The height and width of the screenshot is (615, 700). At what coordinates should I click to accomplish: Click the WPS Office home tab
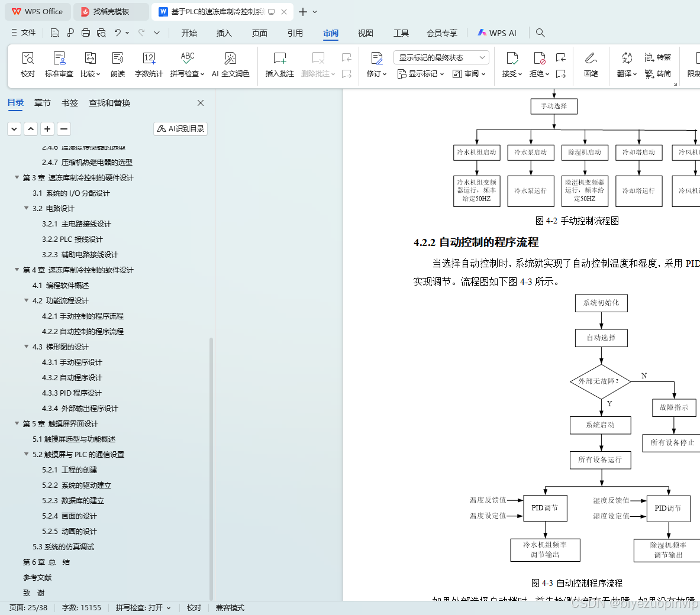tap(37, 12)
